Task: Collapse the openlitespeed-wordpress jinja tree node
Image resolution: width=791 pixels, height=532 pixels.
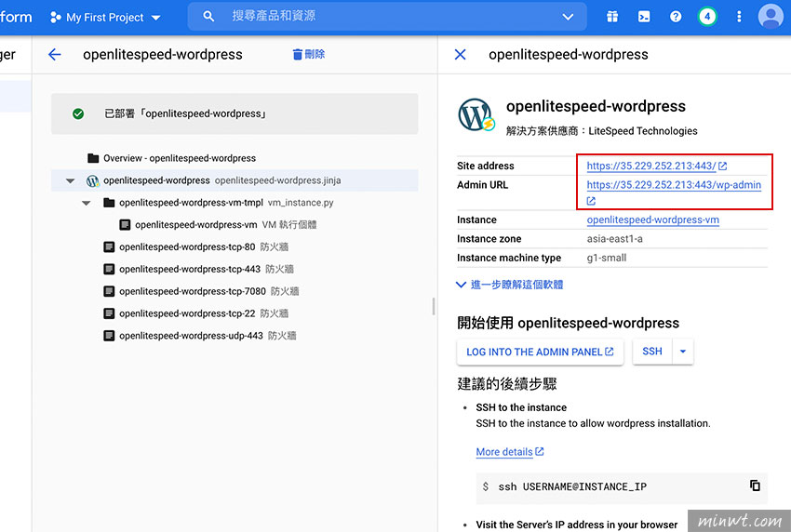Action: (70, 180)
